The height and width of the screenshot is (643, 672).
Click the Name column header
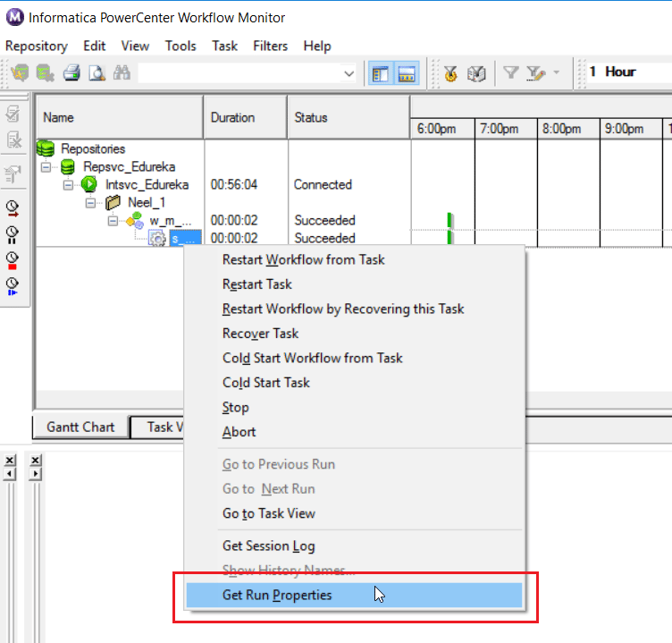click(x=120, y=117)
